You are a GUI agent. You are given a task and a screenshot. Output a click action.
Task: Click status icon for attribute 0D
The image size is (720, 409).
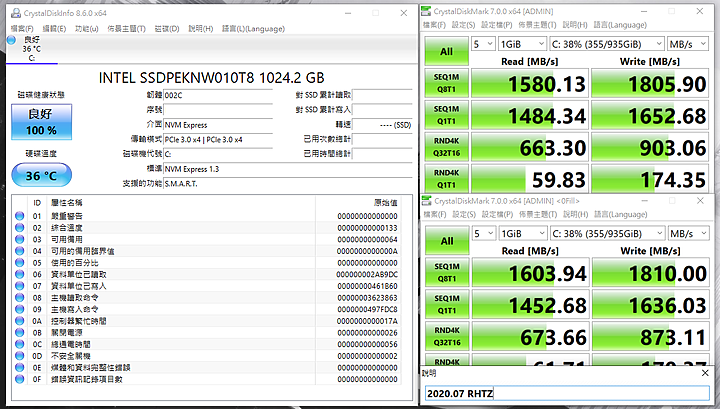click(19, 356)
